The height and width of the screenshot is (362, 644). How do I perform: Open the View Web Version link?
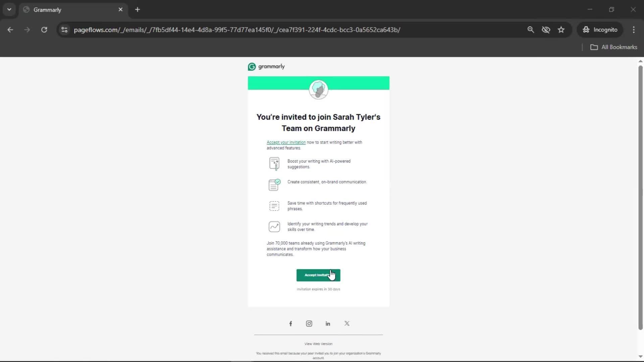pyautogui.click(x=318, y=344)
